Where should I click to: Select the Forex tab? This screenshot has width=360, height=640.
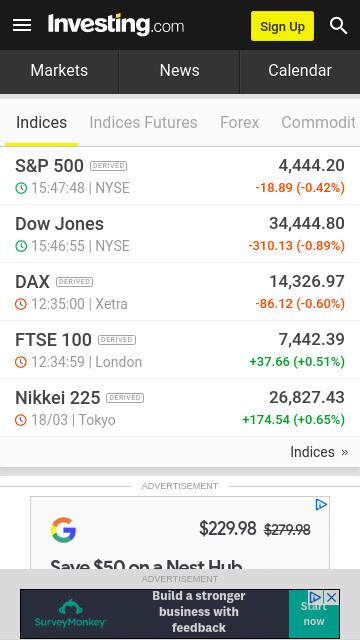240,122
